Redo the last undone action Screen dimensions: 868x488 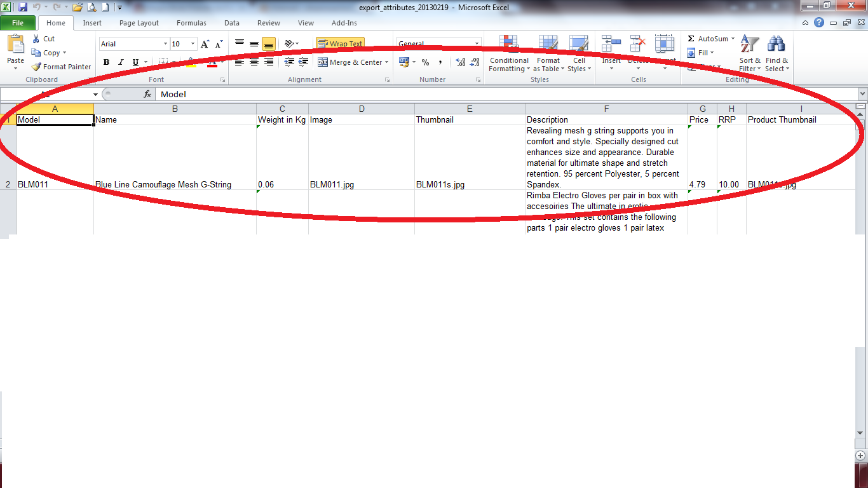coord(56,8)
